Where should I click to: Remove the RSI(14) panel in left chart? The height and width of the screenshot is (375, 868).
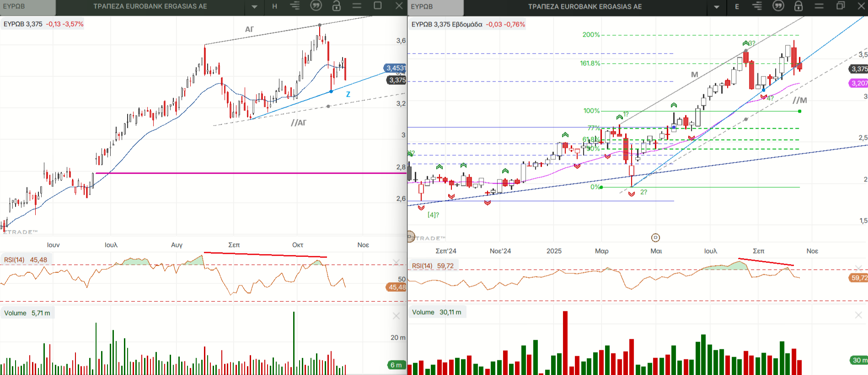[x=396, y=262]
